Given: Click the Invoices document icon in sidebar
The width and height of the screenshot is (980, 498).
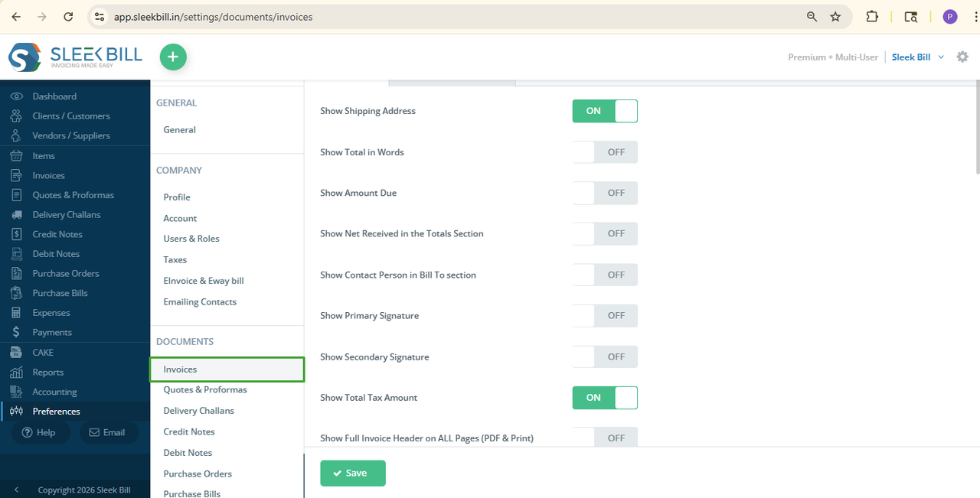Looking at the screenshot, I should click(16, 175).
